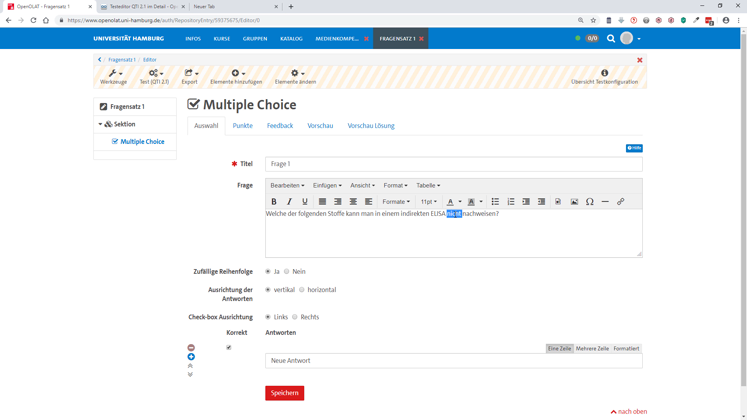Select Nein for Zufällige Reihenfolge

click(x=287, y=272)
